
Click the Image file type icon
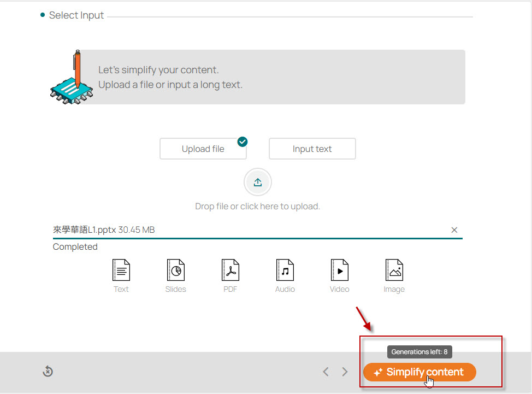[x=394, y=270]
